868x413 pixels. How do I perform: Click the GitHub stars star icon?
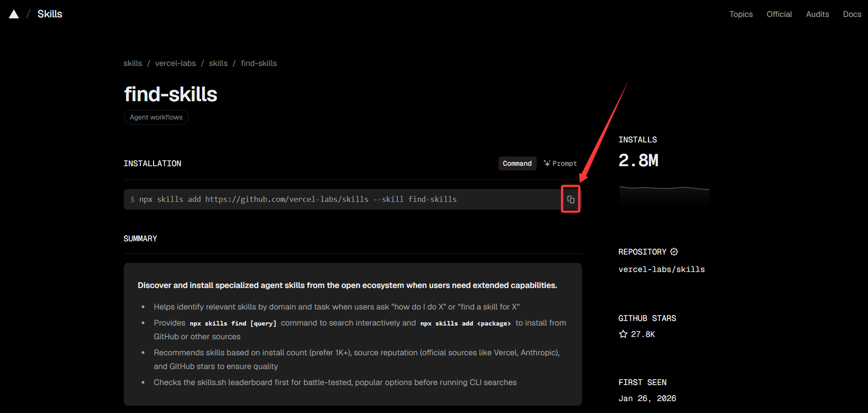click(x=623, y=334)
